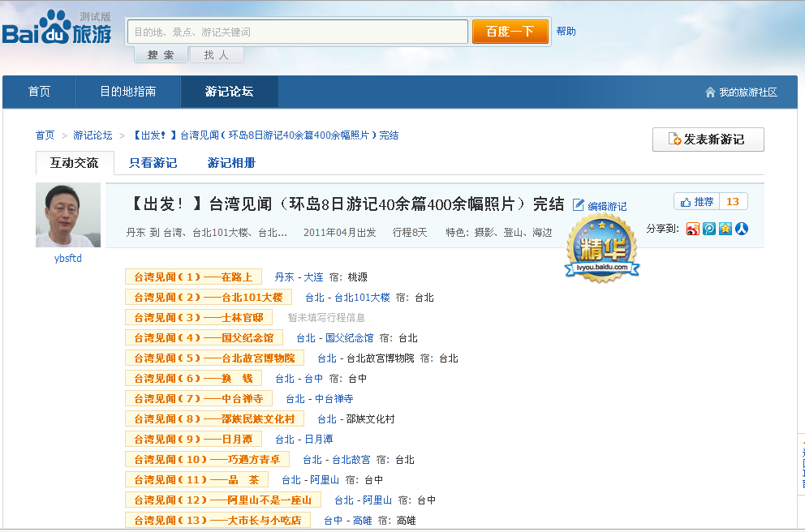Select the 找人 search mode tab
805x532 pixels.
[216, 55]
